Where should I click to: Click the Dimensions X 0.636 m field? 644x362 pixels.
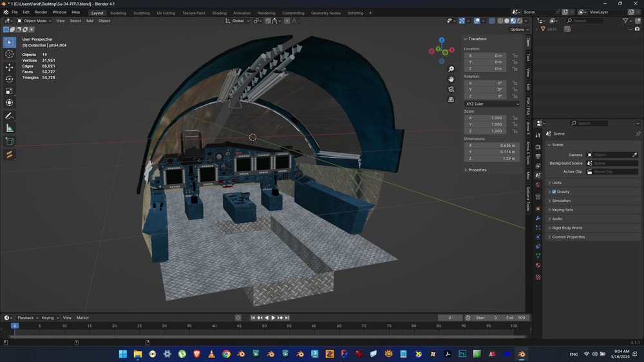(491, 146)
